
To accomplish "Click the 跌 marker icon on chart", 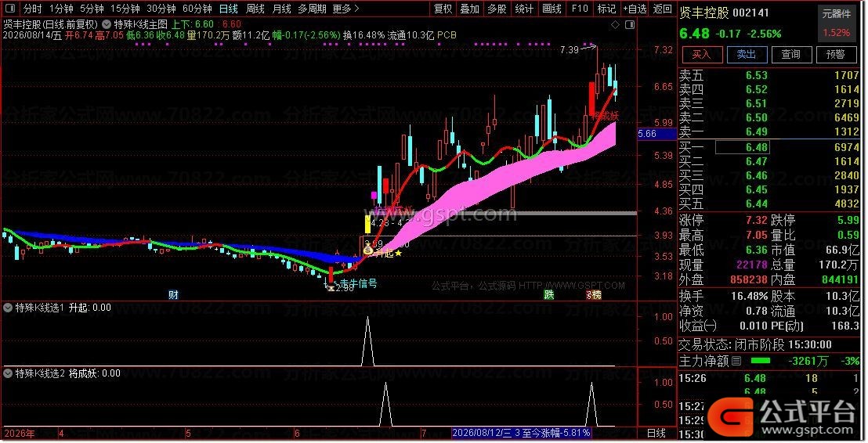I will (548, 295).
